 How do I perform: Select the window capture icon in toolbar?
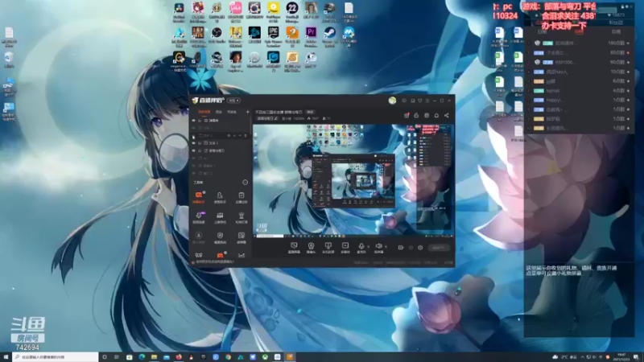click(x=328, y=248)
